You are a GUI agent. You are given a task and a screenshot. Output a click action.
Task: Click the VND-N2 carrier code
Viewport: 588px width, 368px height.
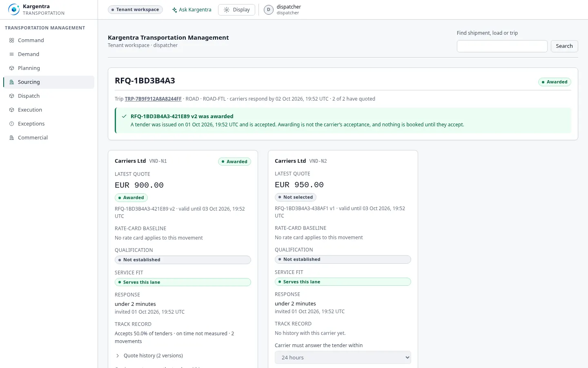[318, 161]
